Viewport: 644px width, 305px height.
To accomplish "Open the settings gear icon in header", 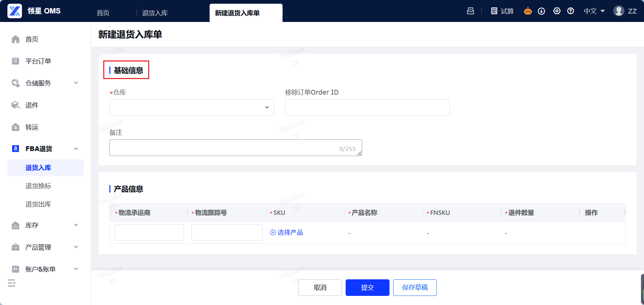I will pos(557,11).
